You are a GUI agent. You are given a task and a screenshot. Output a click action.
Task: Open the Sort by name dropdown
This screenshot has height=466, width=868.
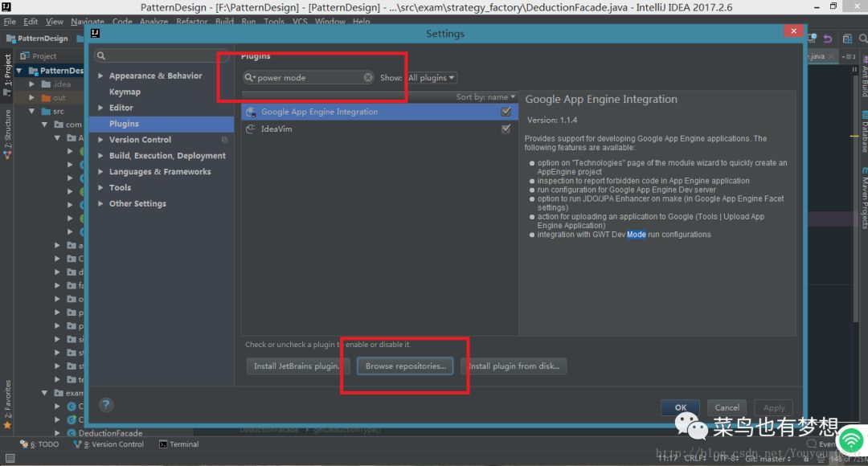coord(485,97)
